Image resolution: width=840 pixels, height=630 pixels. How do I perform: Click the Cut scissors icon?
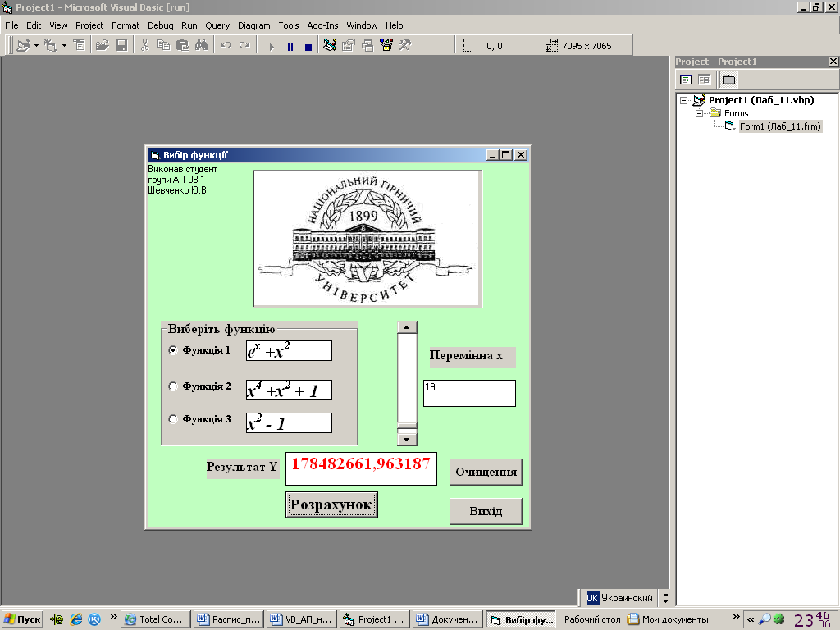[x=144, y=46]
